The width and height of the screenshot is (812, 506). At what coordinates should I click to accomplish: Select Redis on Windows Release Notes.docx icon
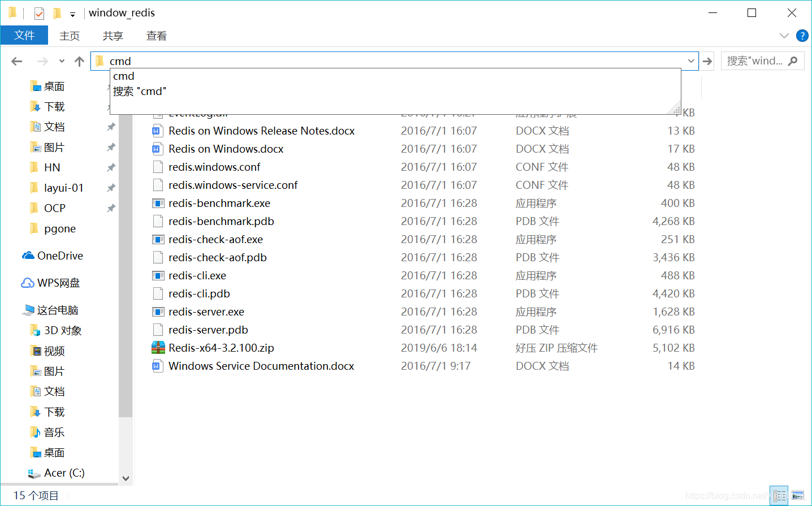(x=158, y=131)
